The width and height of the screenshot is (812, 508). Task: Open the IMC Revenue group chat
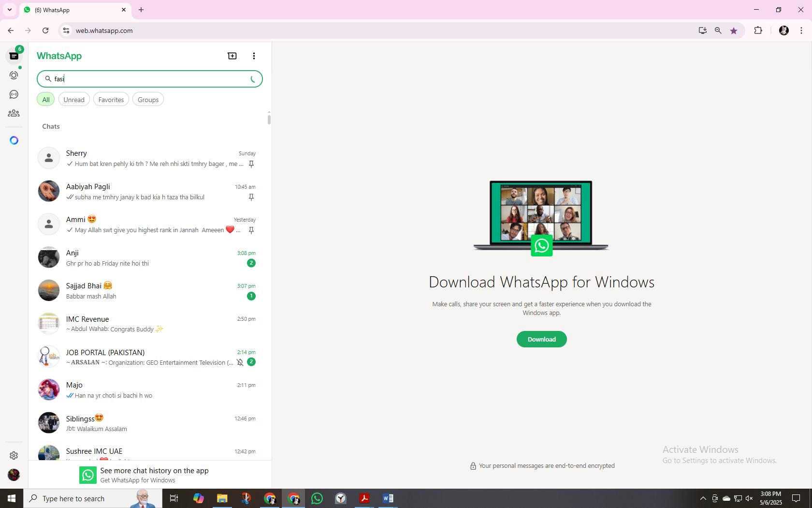pos(150,324)
